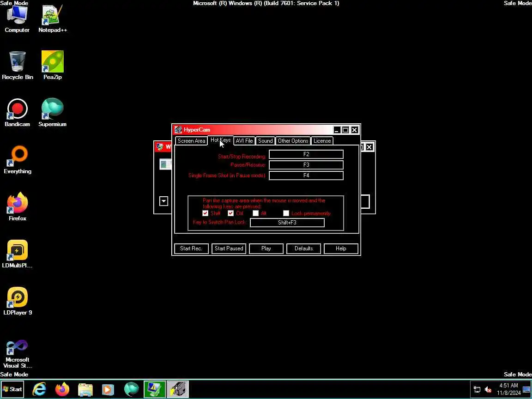Minimize the HyperCam window
Image resolution: width=532 pixels, height=399 pixels.
point(337,130)
